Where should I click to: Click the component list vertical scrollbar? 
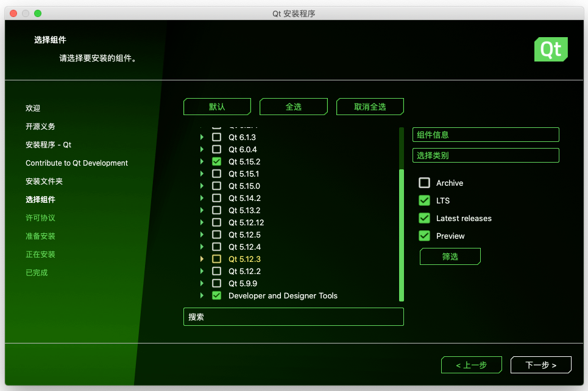402,235
